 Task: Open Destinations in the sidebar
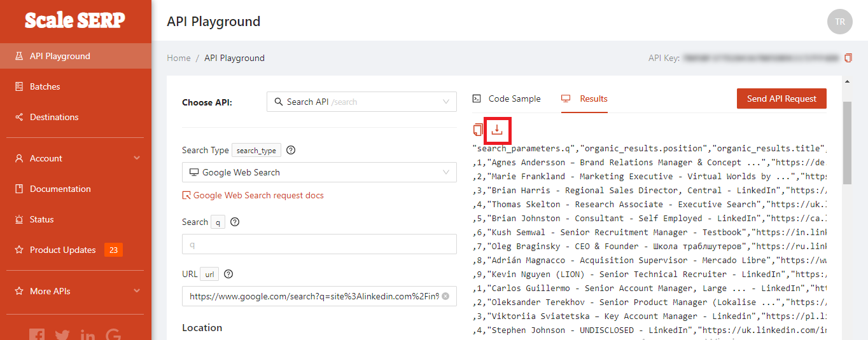76,117
